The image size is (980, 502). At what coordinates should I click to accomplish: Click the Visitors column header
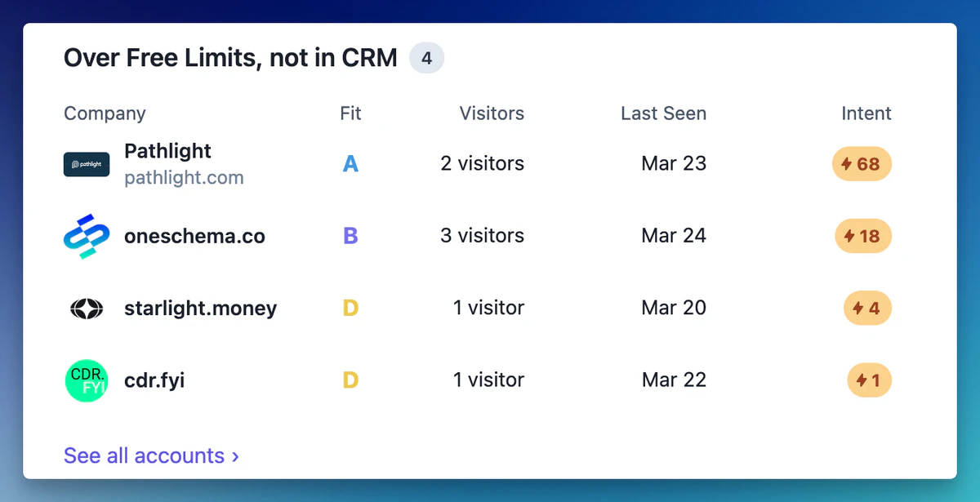click(492, 113)
